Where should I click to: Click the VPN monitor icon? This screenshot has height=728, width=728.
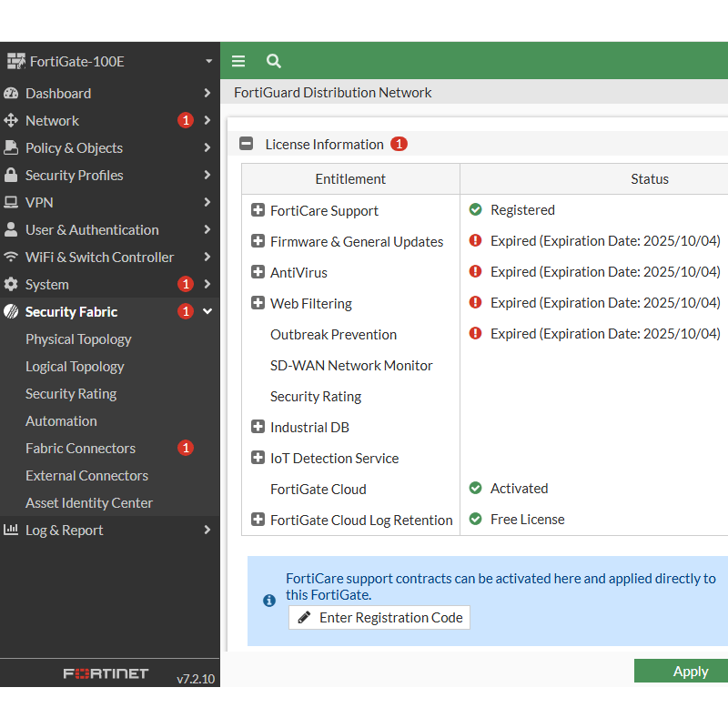[x=11, y=202]
